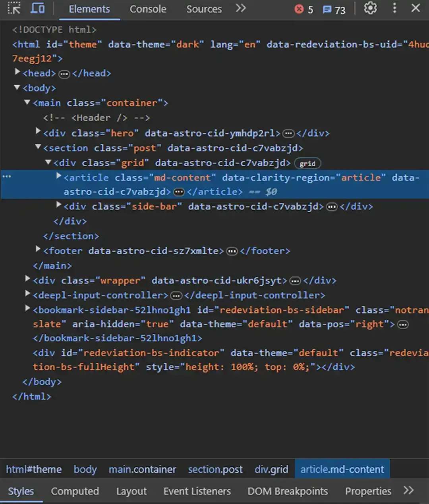
Task: Switch to the Console tab
Action: coord(148,9)
